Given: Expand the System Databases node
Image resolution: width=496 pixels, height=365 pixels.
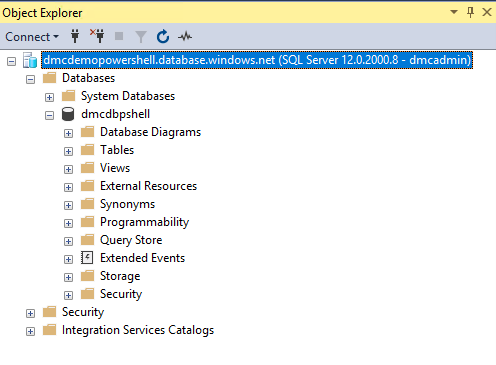Looking at the screenshot, I should point(49,97).
